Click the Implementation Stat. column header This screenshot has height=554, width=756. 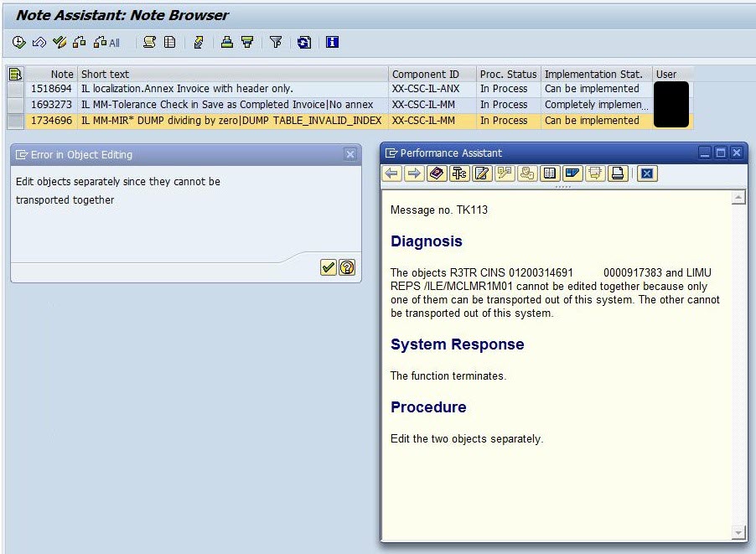(596, 75)
